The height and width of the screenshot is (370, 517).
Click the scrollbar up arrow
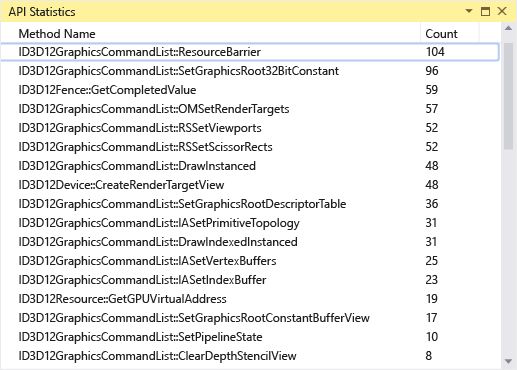click(508, 28)
